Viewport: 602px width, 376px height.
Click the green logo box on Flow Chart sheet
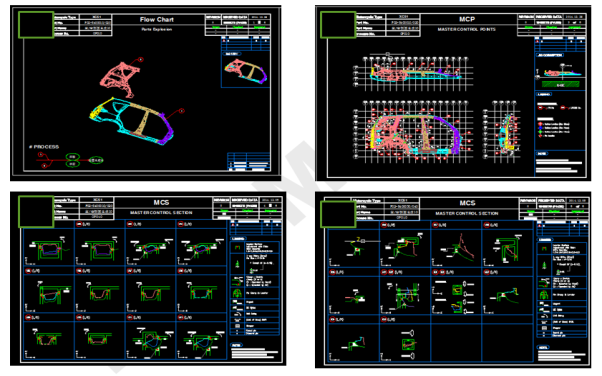pos(36,25)
